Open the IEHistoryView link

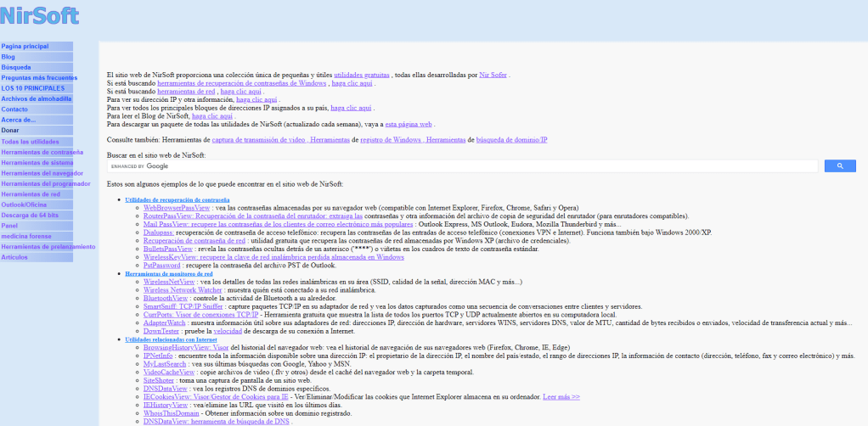pos(166,405)
